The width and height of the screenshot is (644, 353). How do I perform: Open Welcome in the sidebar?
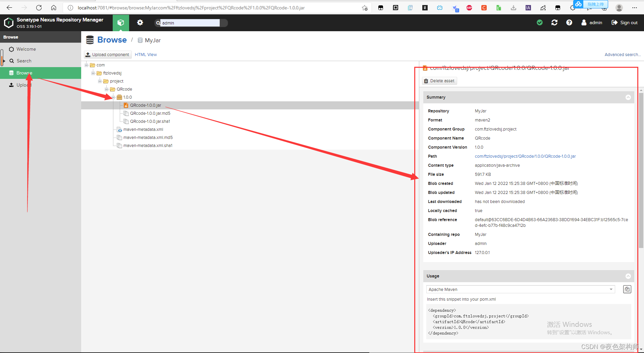26,49
